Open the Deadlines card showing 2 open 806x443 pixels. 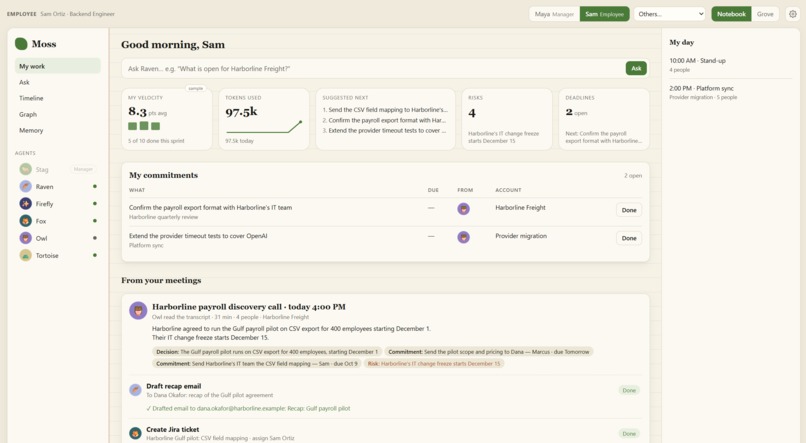pyautogui.click(x=603, y=119)
